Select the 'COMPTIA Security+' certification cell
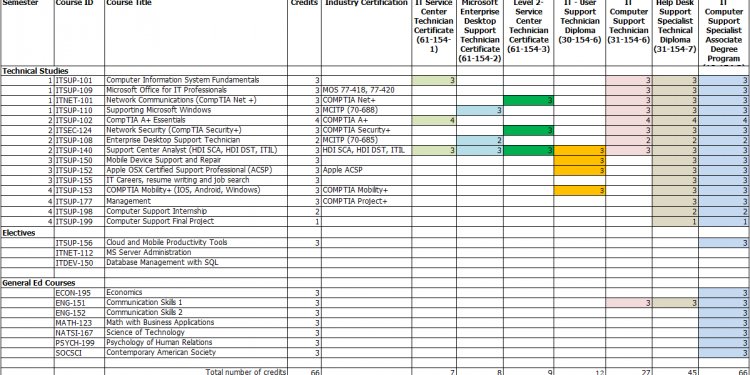 click(366, 131)
